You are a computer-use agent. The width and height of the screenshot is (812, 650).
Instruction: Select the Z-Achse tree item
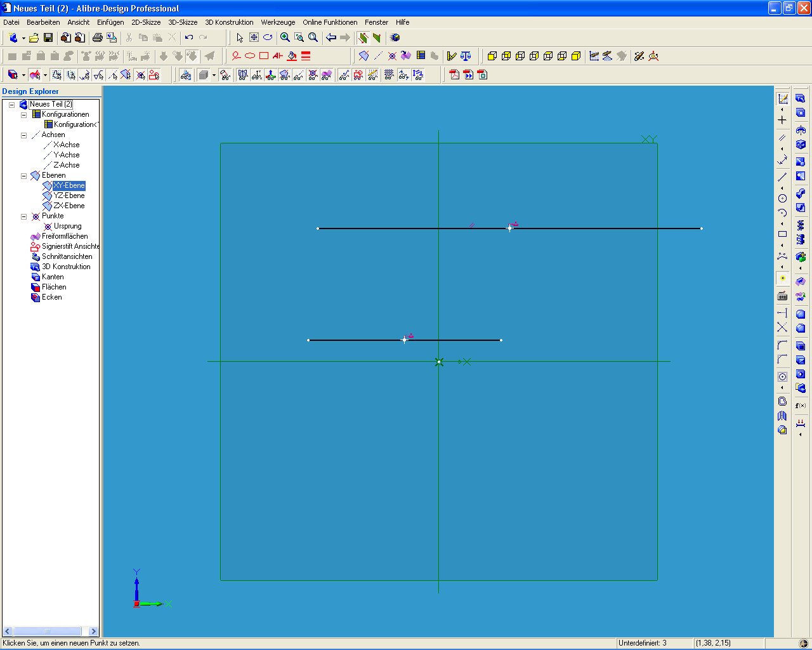point(67,165)
